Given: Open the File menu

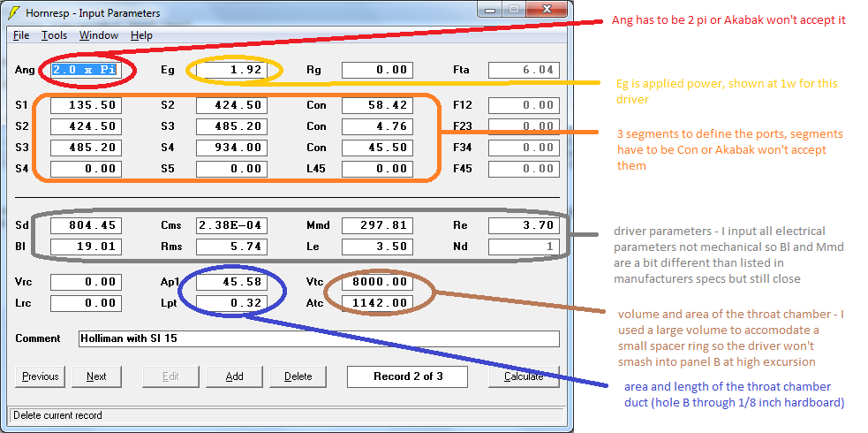Looking at the screenshot, I should point(21,35).
